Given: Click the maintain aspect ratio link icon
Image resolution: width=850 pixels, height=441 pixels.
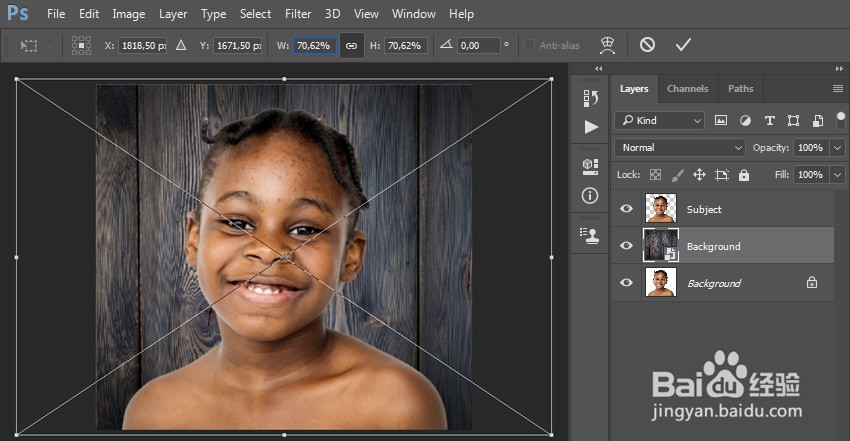Looking at the screenshot, I should (x=351, y=46).
